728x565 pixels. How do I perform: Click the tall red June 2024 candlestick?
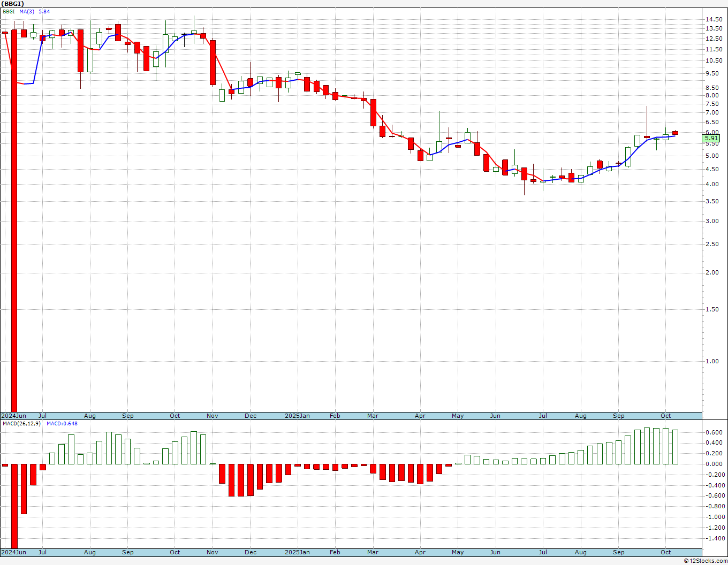point(14,220)
